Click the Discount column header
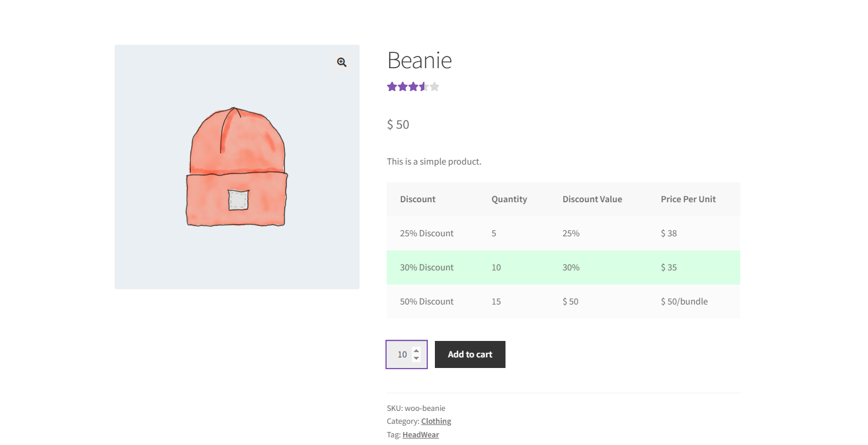Viewport: 868px width, 445px height. [x=418, y=199]
